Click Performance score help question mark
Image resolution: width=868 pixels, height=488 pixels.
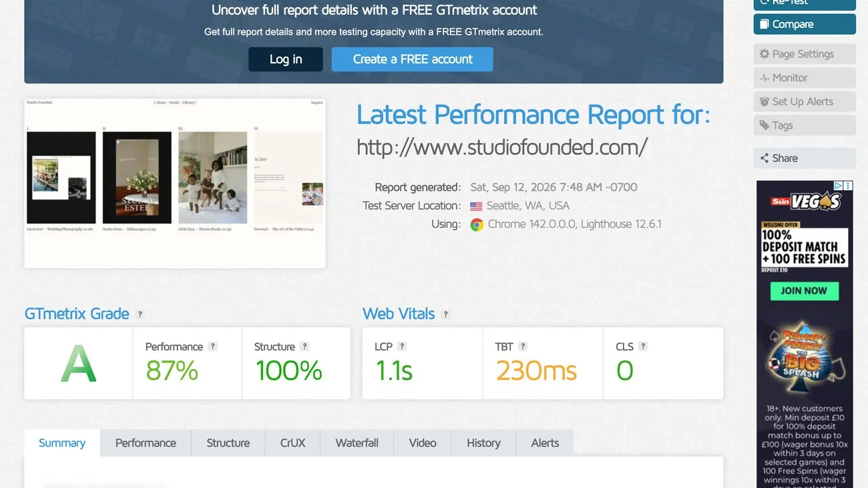[x=212, y=346]
